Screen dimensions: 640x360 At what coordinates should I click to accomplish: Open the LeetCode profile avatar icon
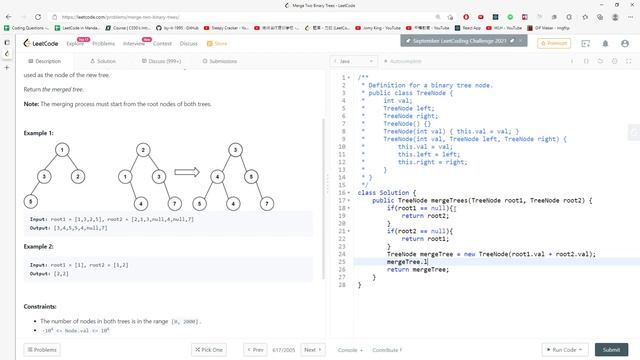click(624, 43)
